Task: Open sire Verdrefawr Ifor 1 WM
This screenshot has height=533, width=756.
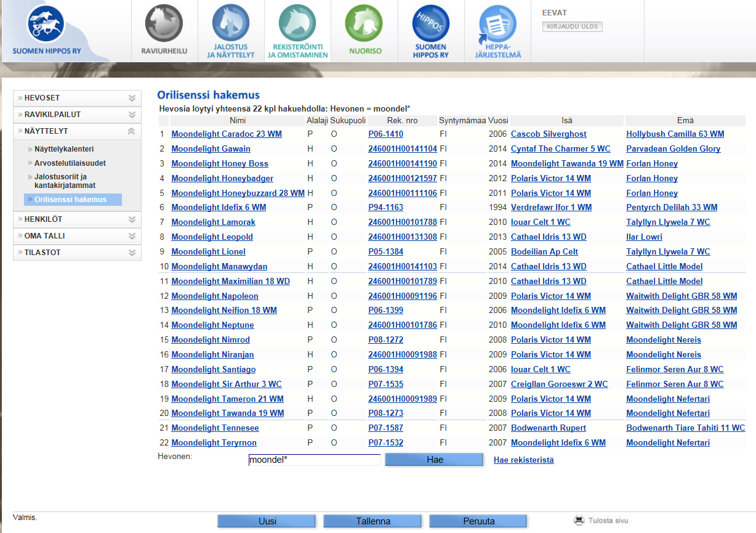Action: [551, 207]
